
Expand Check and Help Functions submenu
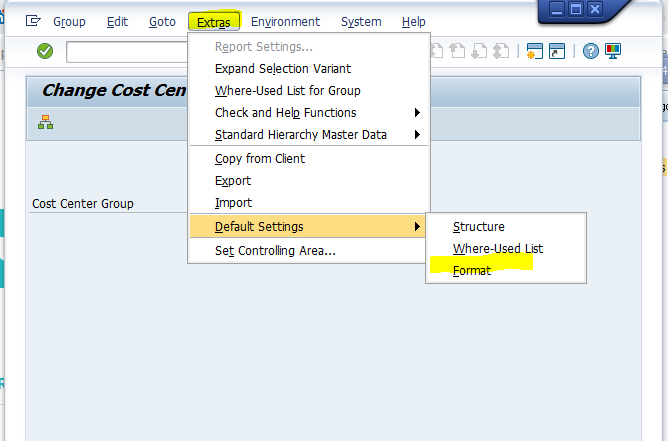point(308,113)
